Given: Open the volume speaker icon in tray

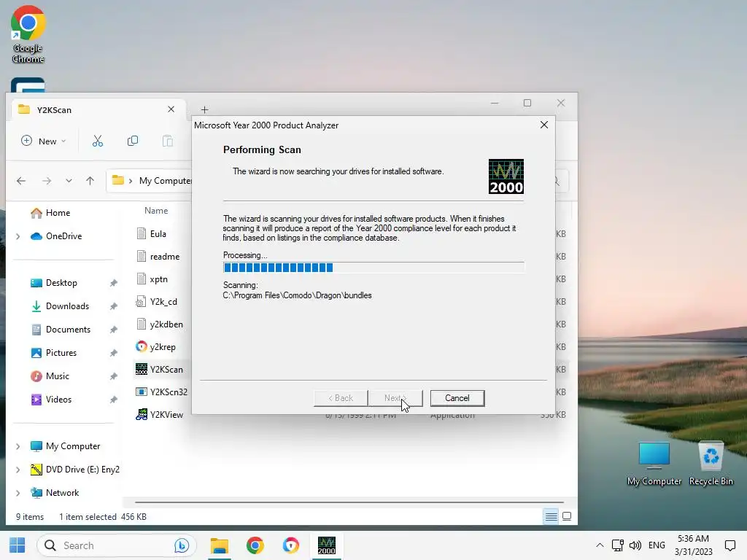Looking at the screenshot, I should [635, 545].
